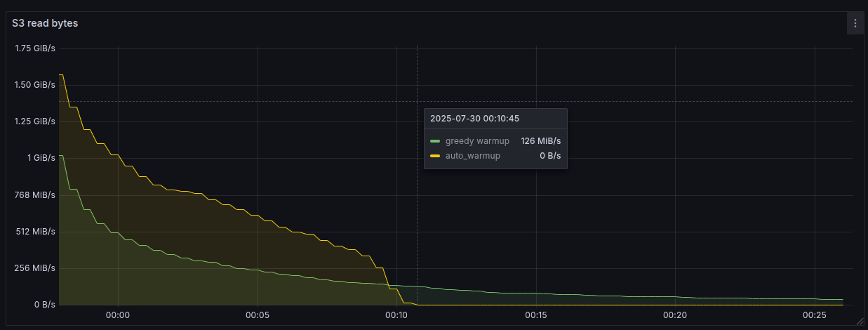868x330 pixels.
Task: Click the 00:10 x-axis time label
Action: click(396, 315)
